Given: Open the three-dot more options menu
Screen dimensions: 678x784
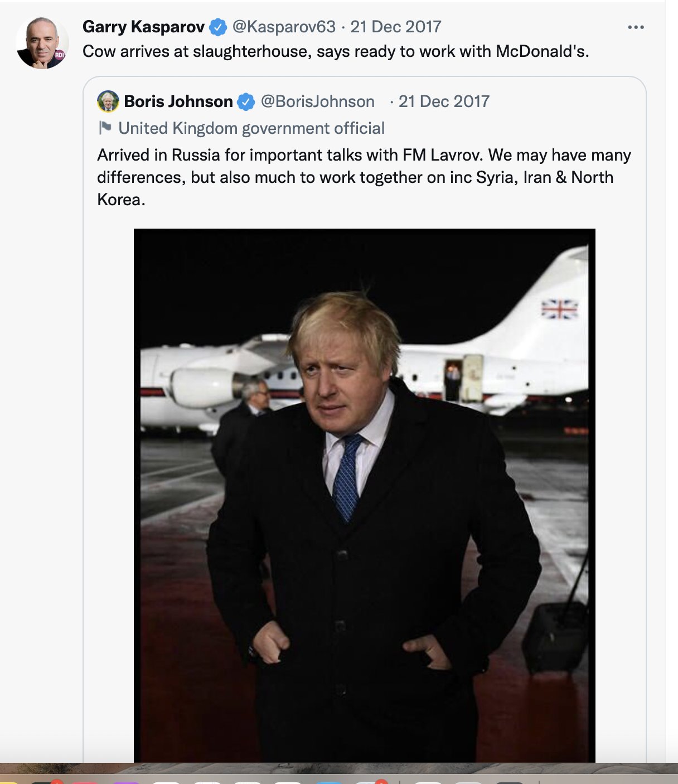Looking at the screenshot, I should [636, 27].
